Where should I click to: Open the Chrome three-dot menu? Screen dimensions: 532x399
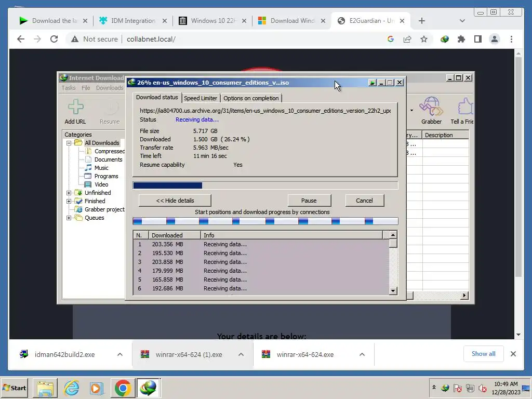511,39
